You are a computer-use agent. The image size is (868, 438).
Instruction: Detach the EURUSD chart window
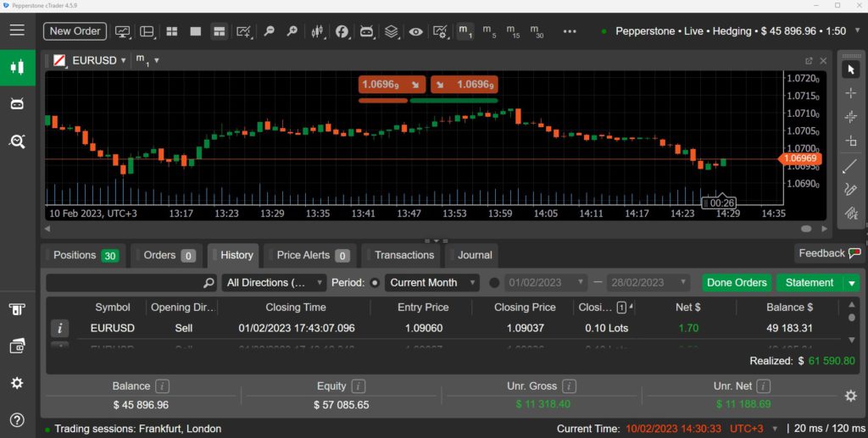(809, 61)
